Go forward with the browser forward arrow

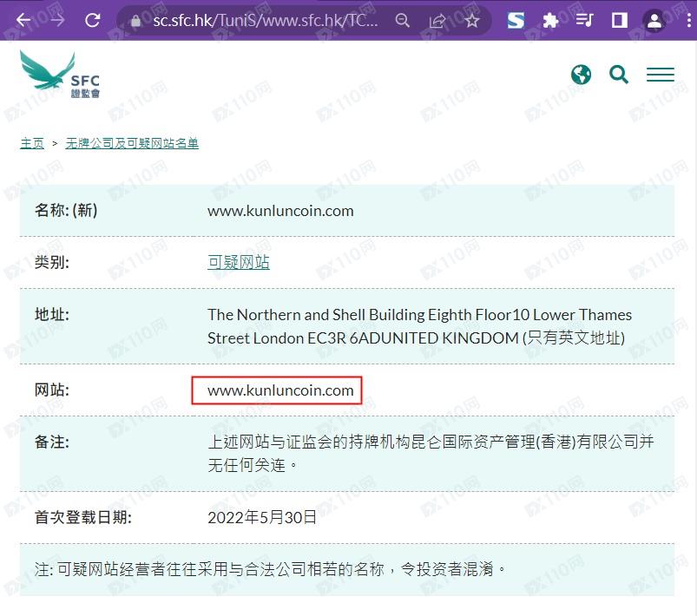click(x=57, y=20)
